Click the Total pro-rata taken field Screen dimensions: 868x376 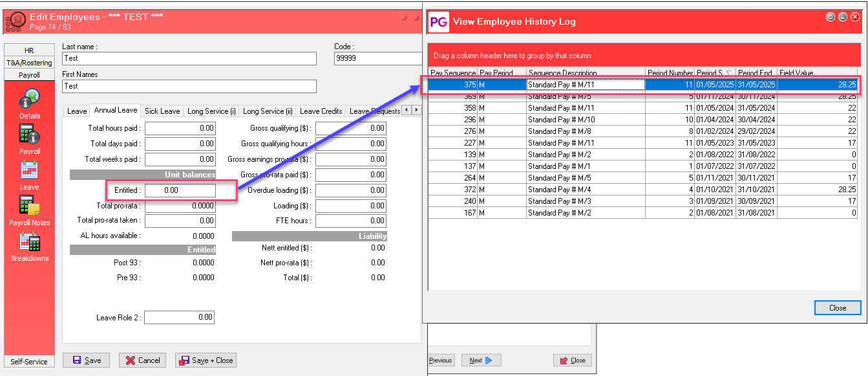(x=180, y=221)
